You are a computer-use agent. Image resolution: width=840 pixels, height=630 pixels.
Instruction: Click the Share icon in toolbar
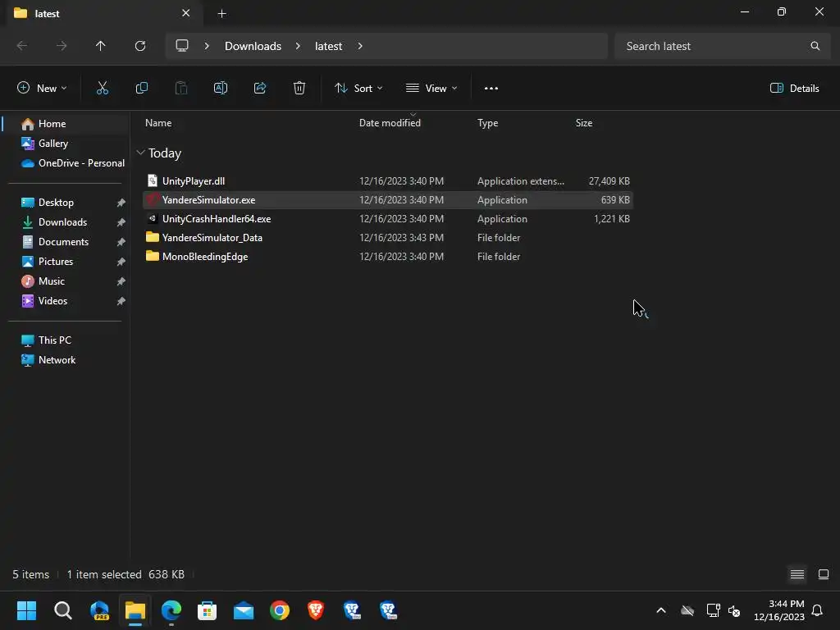click(260, 89)
